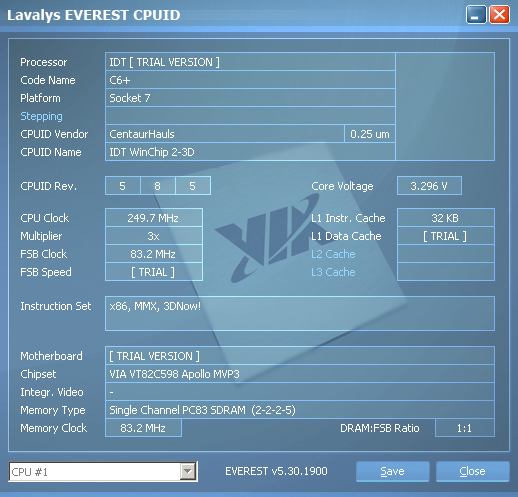Viewport: 518px width, 497px height.
Task: Click the Memory Type field PC83 SDRAM
Action: 300,410
